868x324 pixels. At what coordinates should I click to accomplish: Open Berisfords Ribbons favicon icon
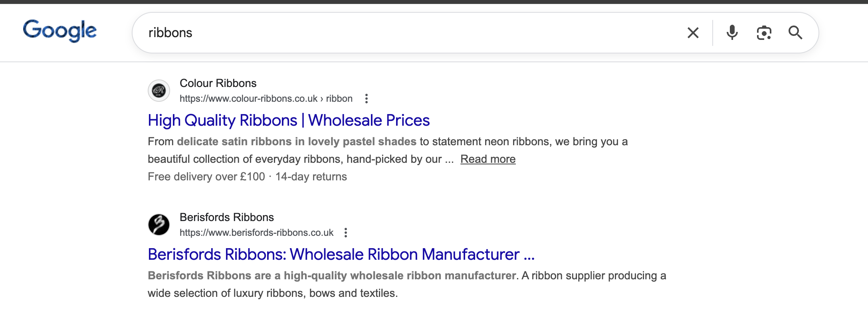tap(159, 225)
